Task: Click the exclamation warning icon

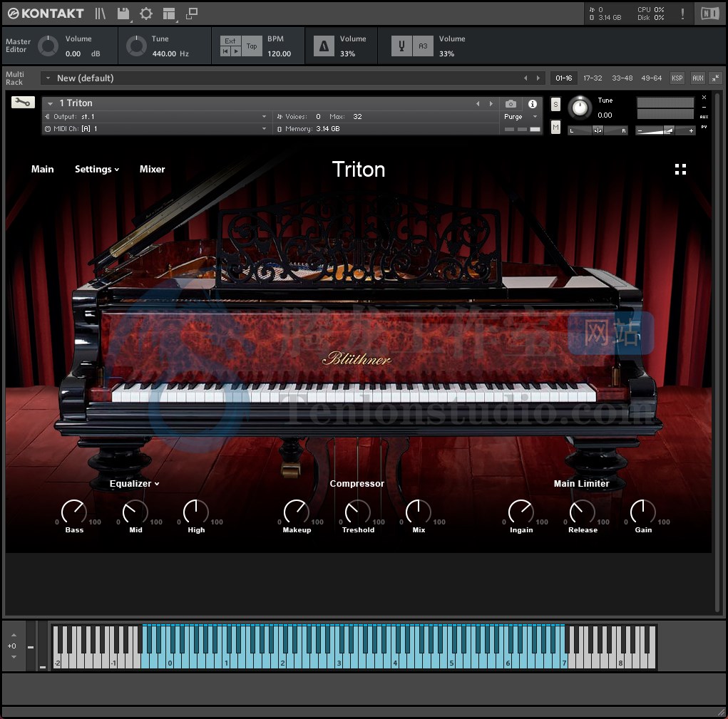Action: coord(682,14)
